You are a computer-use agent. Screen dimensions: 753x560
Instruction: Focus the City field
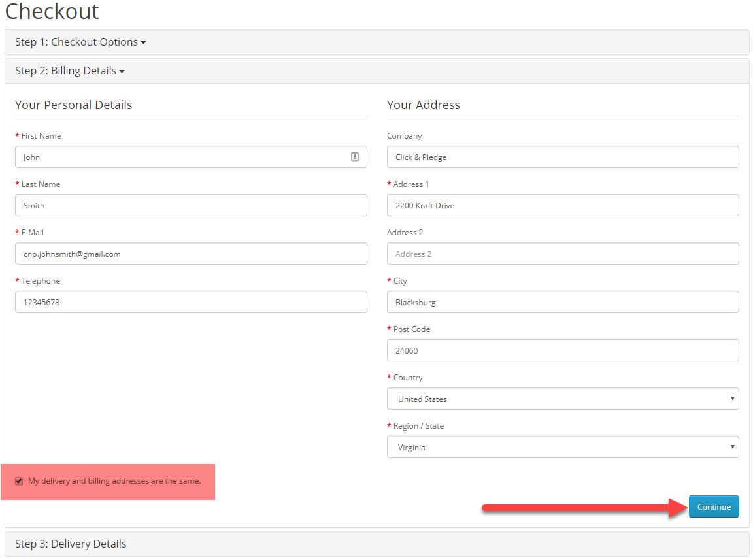coord(563,302)
